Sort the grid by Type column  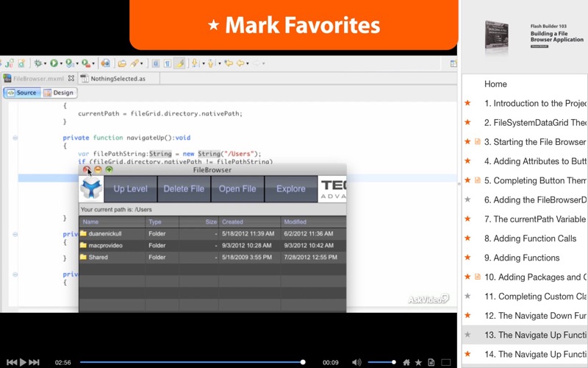tap(162, 222)
